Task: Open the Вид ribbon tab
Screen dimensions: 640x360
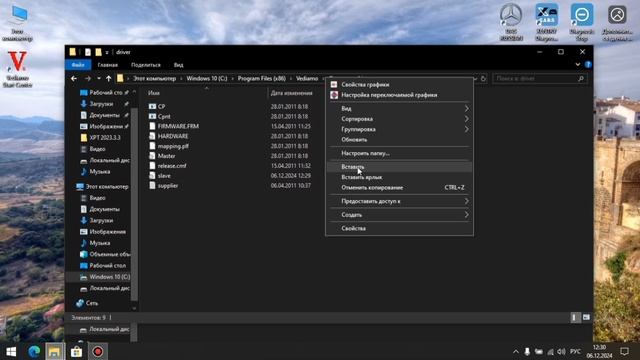Action: coord(178,65)
